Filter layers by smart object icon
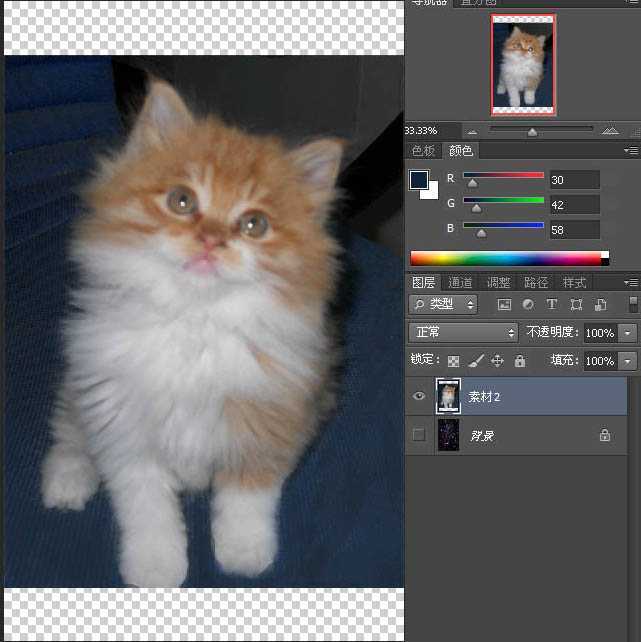Screen dimensions: 641x642 [x=600, y=304]
